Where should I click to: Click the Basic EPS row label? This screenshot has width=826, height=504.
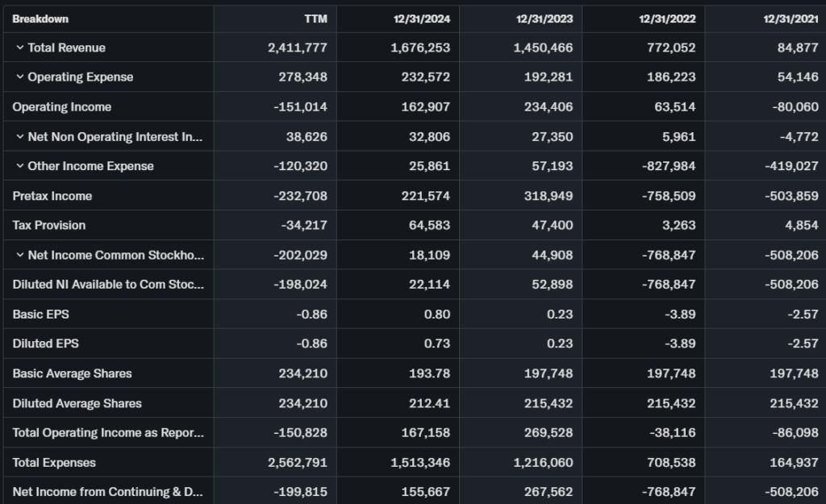pyautogui.click(x=41, y=314)
